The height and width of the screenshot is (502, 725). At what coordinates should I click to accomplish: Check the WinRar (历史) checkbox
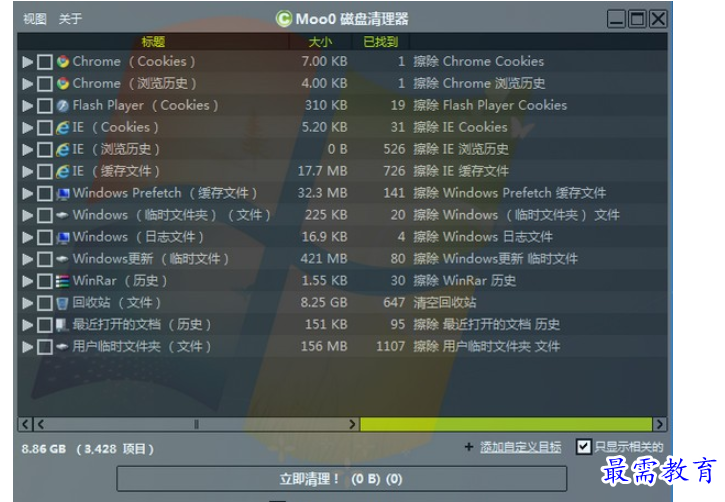tap(45, 282)
